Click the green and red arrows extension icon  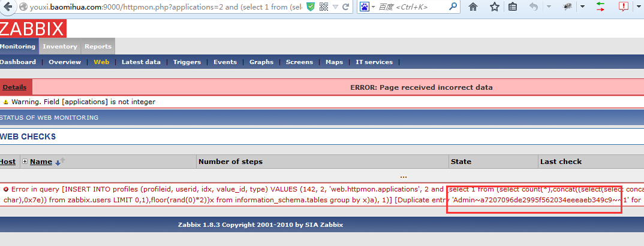point(600,7)
